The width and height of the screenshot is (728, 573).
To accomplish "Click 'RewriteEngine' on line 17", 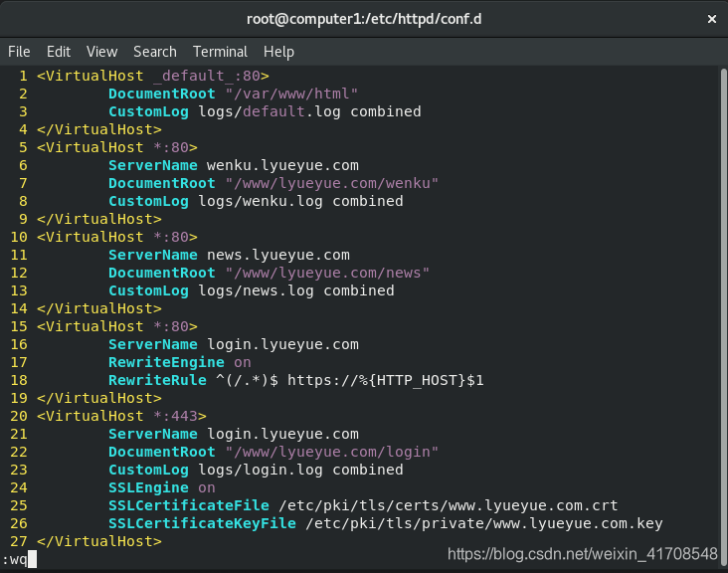I will (x=166, y=362).
